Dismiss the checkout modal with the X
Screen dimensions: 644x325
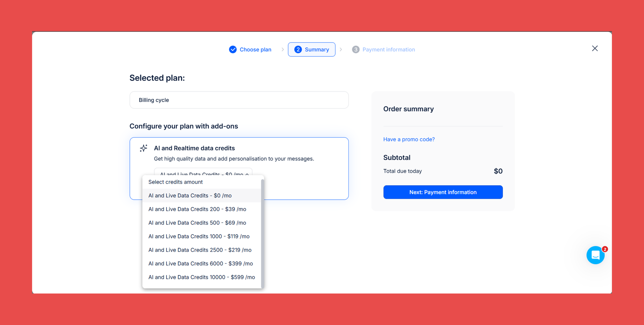595,48
